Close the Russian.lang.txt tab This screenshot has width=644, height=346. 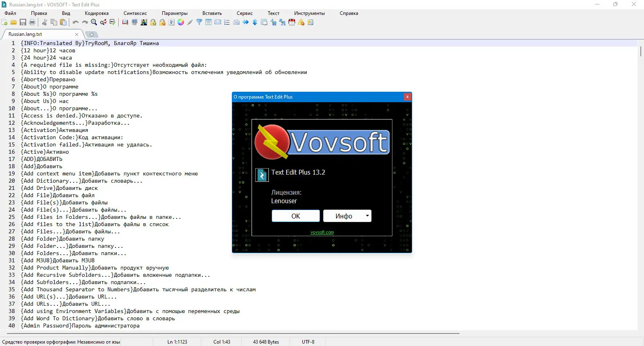pyautogui.click(x=76, y=35)
